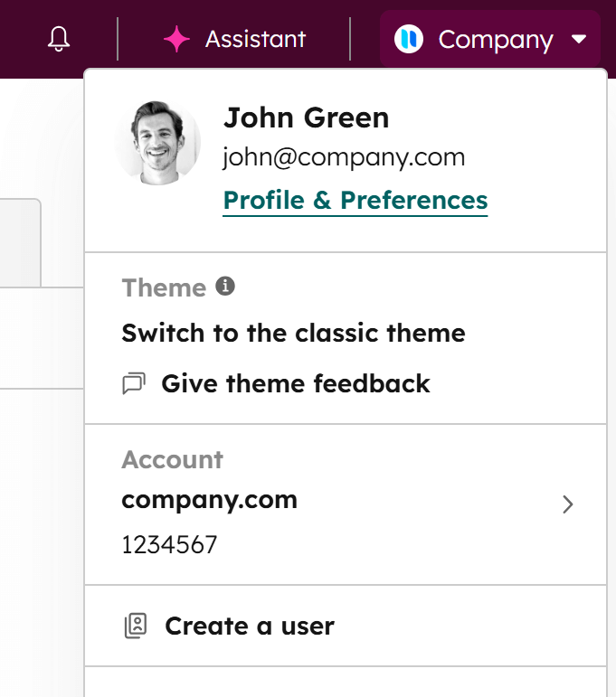
Task: Click the info icon beside Theme
Action: click(225, 287)
